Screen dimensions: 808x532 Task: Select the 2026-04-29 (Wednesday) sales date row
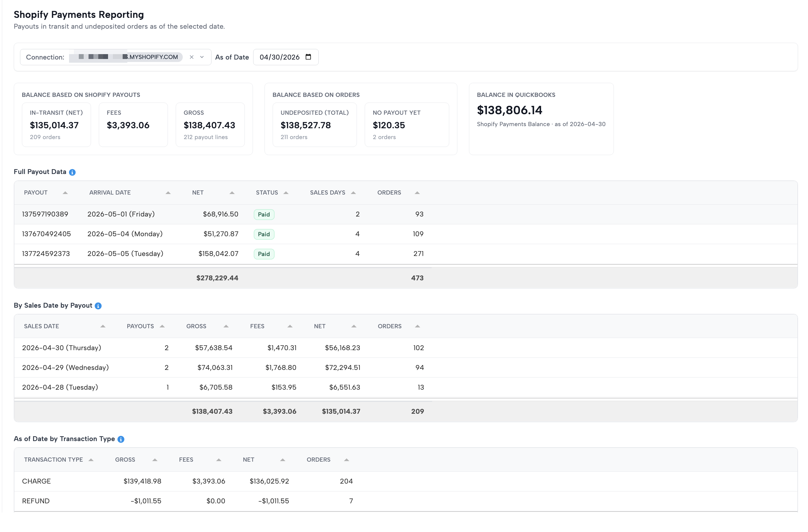pyautogui.click(x=406, y=367)
